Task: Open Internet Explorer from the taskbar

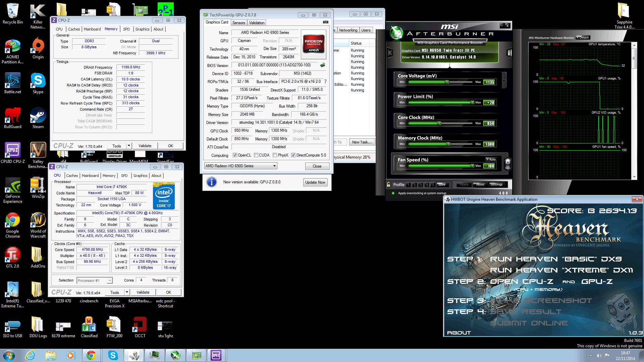Action: 30,355
